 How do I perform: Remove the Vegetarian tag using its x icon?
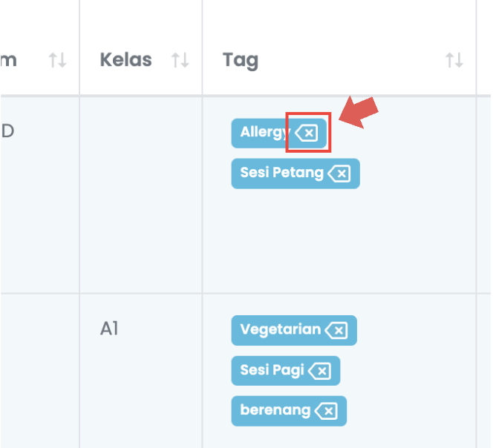point(336,331)
